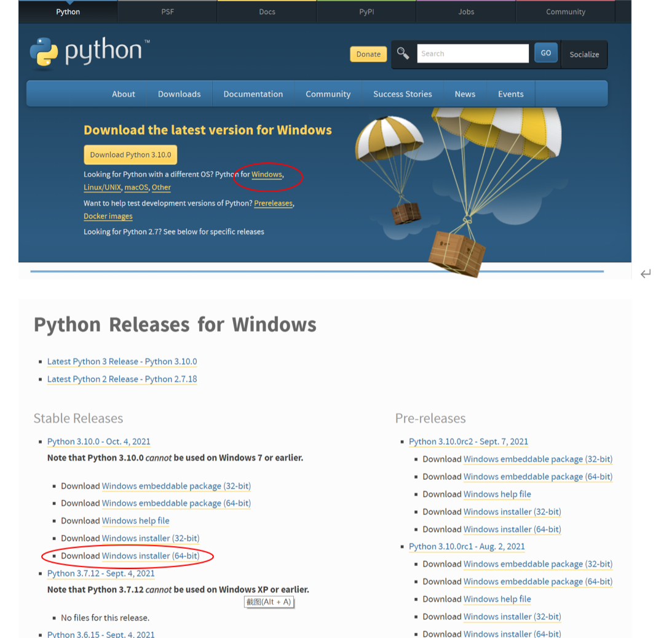Download the 3.10.0rc2 Windows help file
672x638 pixels.
(x=497, y=495)
